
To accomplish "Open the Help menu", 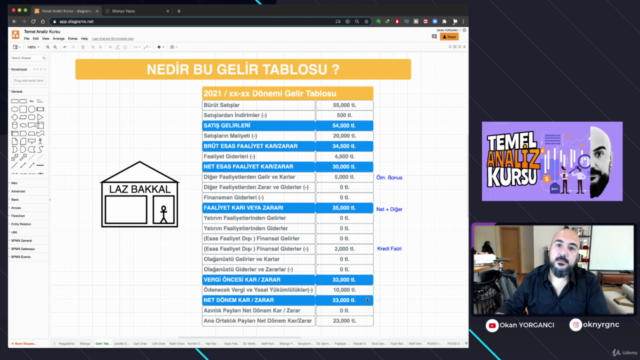I will [x=84, y=38].
